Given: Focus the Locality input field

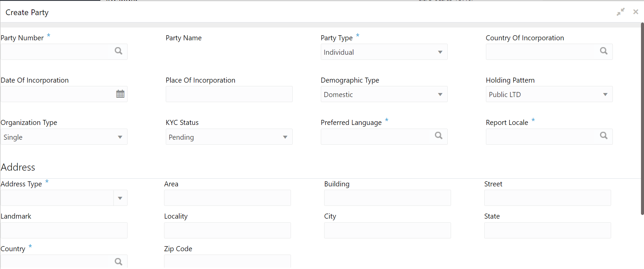Looking at the screenshot, I should [227, 230].
